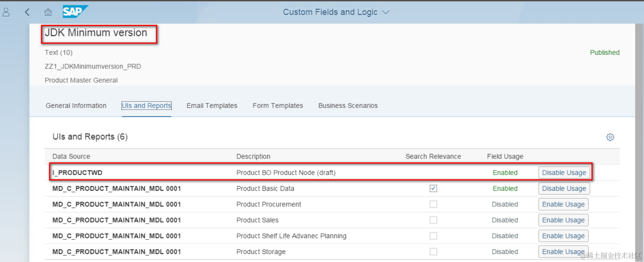
Task: Open the Form Templates tab
Action: [278, 106]
